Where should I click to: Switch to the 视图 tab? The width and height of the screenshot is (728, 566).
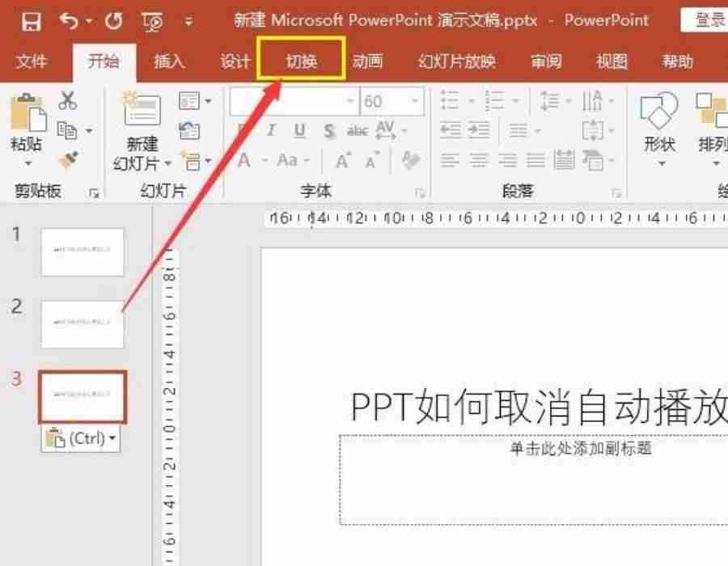tap(612, 61)
